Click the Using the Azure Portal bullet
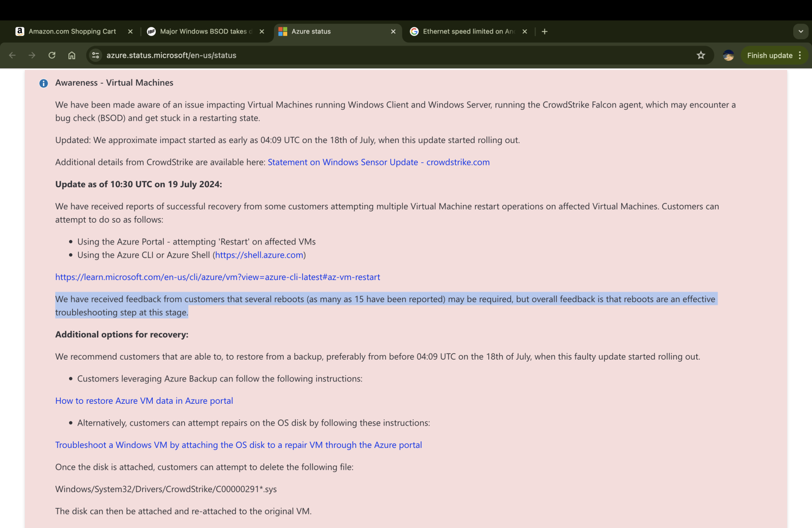The width and height of the screenshot is (812, 528). point(196,242)
